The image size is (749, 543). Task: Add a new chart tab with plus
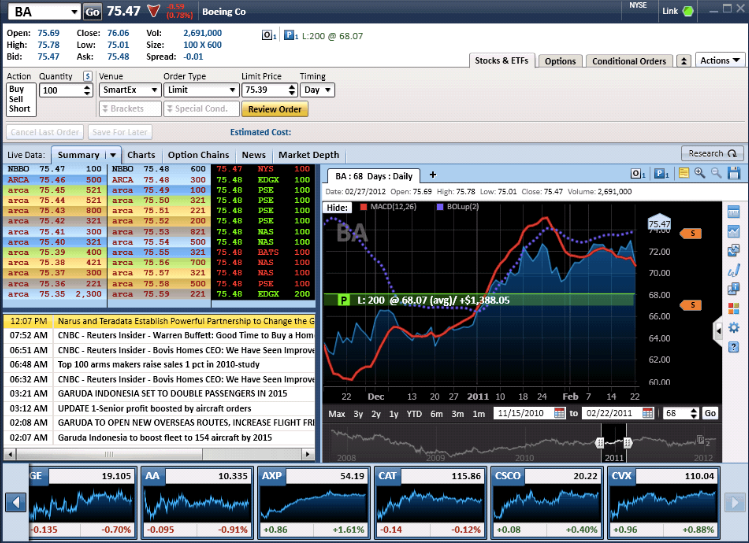pos(433,175)
